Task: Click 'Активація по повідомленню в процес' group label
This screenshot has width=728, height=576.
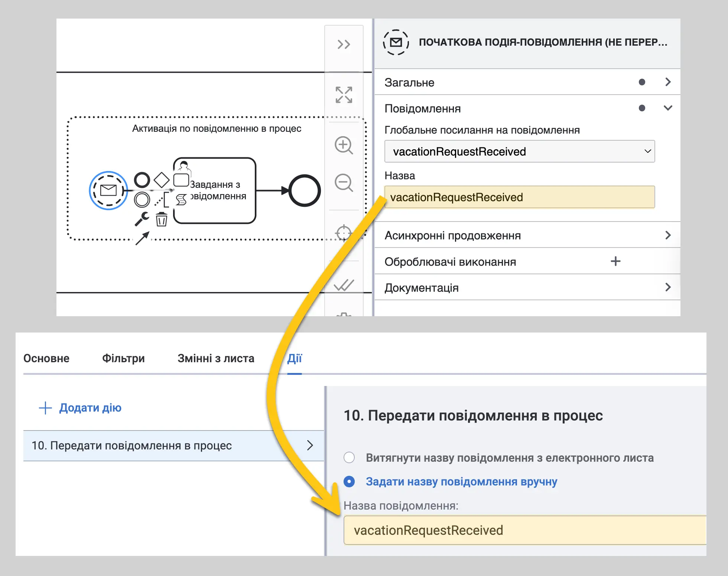Action: point(217,128)
